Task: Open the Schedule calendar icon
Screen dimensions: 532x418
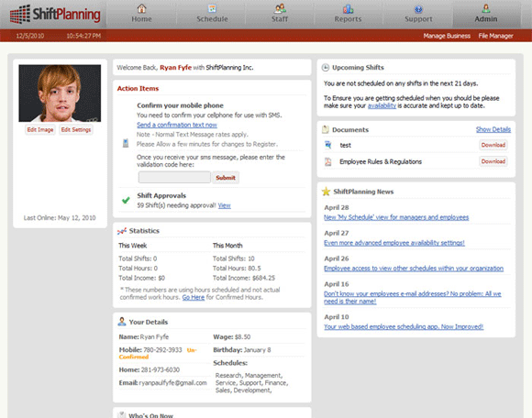Action: 212,8
